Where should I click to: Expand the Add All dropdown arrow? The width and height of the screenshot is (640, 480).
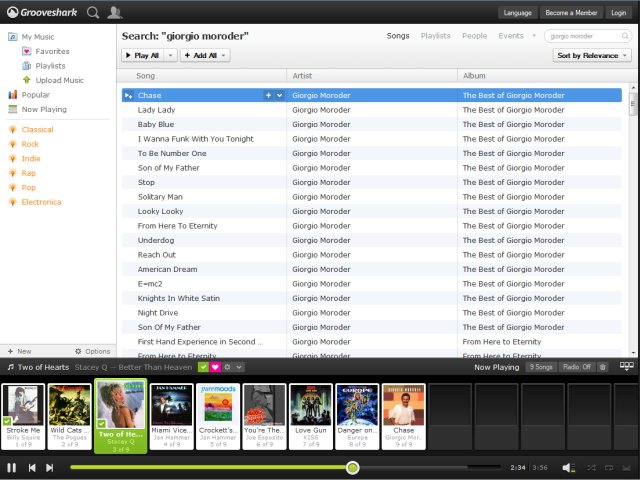tap(223, 56)
